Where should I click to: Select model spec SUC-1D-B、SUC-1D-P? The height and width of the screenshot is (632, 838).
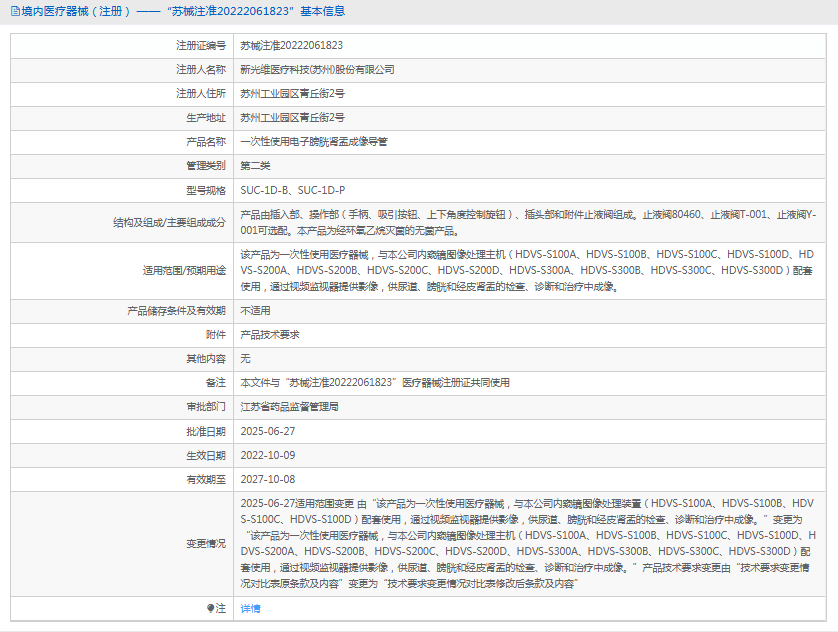[292, 190]
